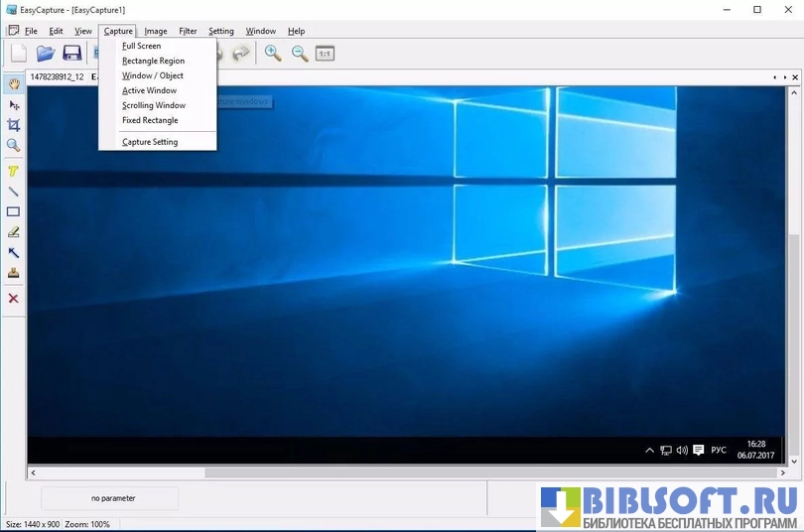Open a file with the folder icon
804x532 pixels.
point(46,54)
